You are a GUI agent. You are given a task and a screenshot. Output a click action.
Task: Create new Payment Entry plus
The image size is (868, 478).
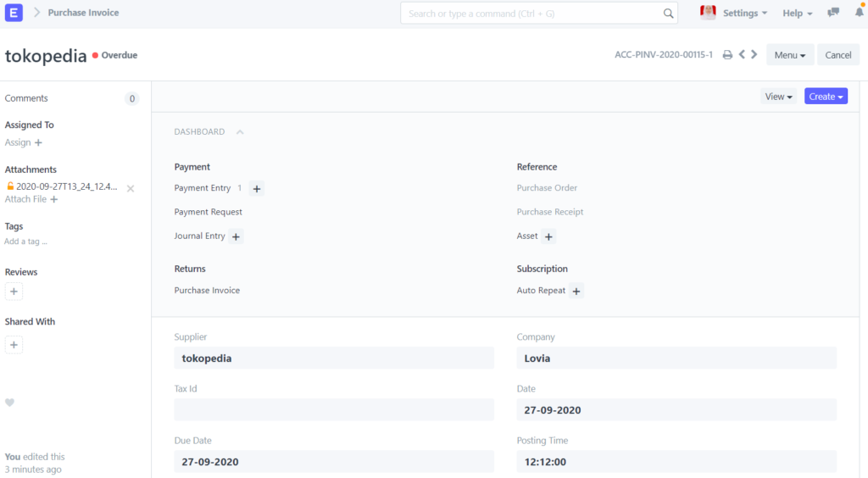click(256, 189)
